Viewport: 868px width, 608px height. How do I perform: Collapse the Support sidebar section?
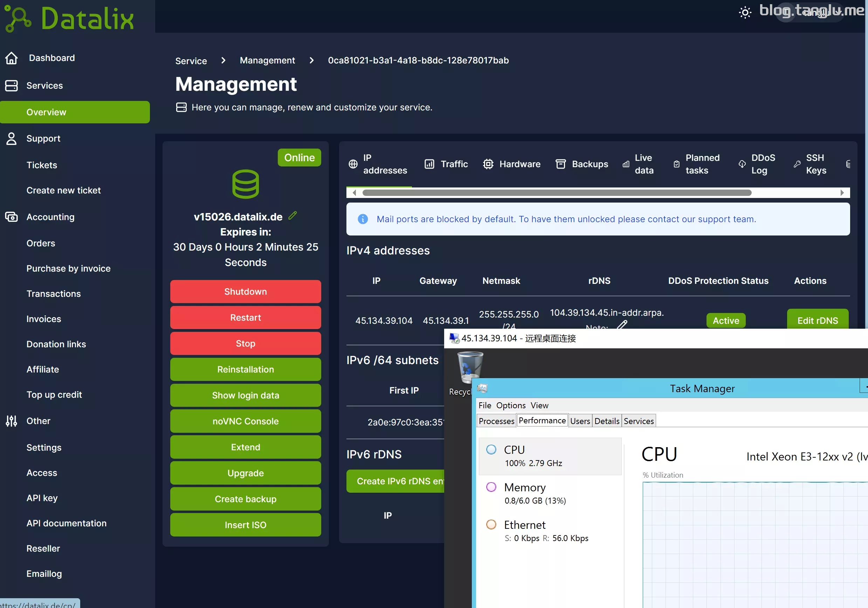[x=43, y=139]
